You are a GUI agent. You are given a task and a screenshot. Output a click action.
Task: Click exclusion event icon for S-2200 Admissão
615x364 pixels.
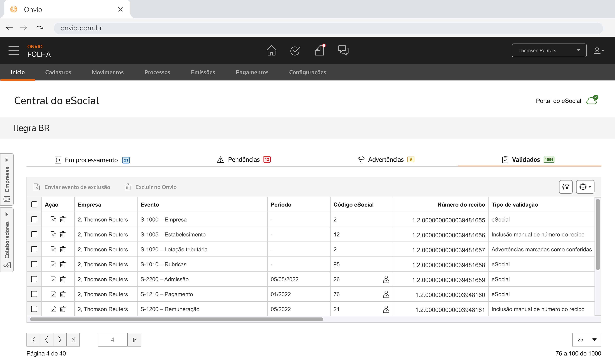[x=53, y=279]
